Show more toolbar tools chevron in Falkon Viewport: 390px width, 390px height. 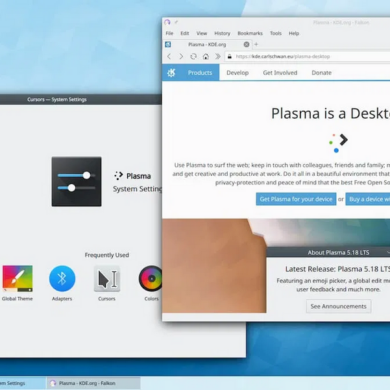(218, 56)
